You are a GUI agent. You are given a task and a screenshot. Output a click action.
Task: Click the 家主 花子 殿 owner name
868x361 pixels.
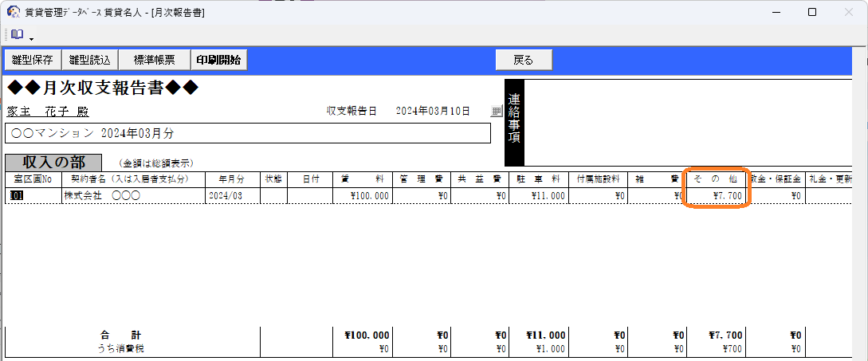[50, 112]
